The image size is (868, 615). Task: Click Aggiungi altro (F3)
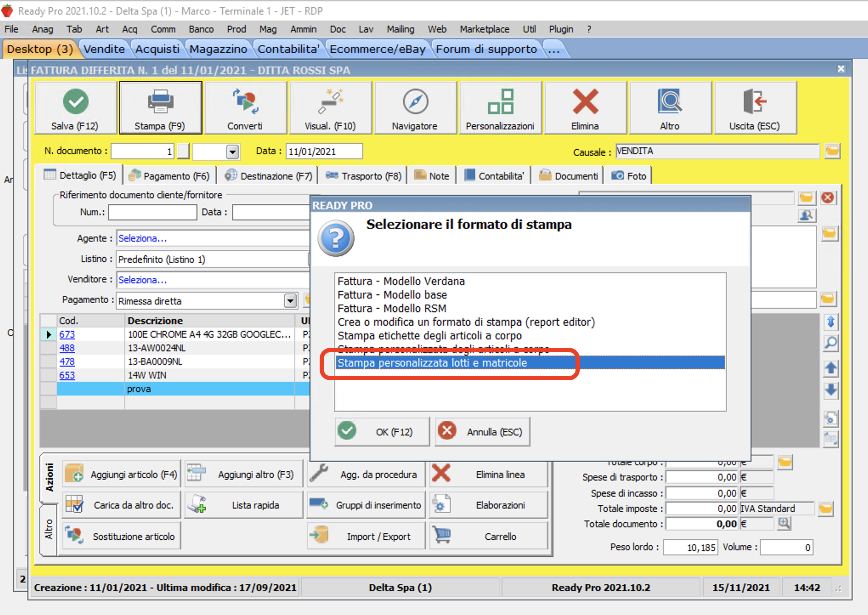[x=244, y=474]
